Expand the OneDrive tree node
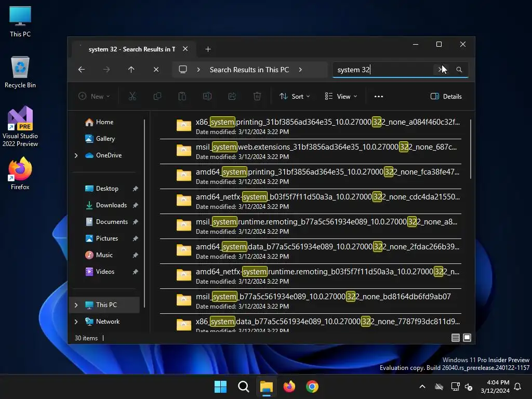The image size is (532, 399). coord(76,155)
